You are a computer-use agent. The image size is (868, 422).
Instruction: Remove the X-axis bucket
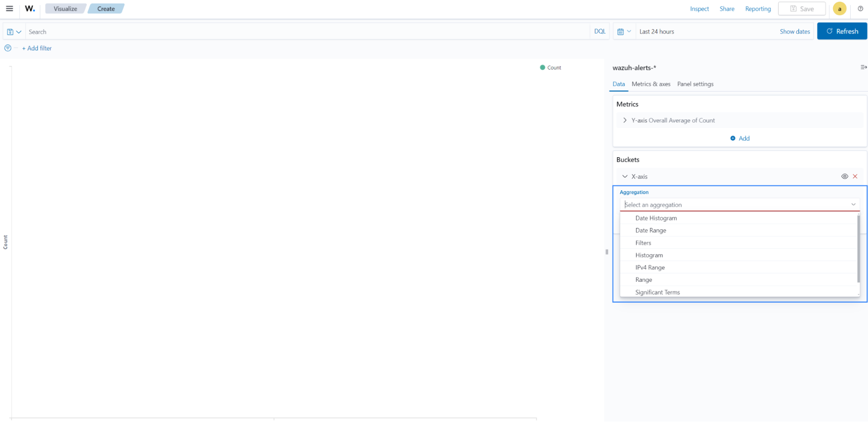tap(855, 176)
